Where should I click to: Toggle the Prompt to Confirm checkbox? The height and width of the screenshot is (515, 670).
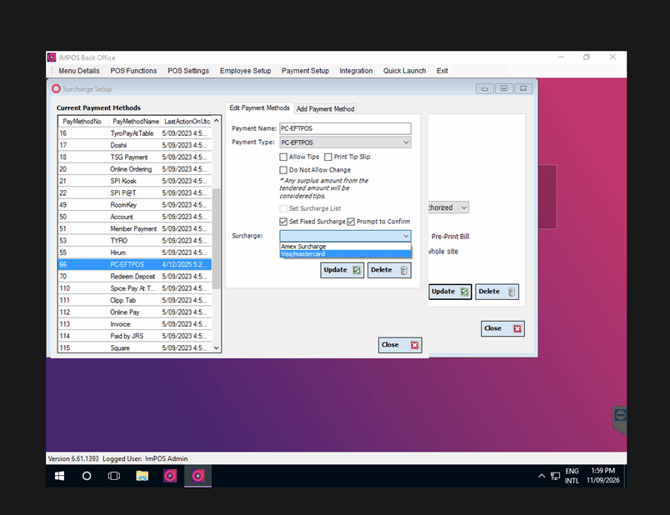[351, 221]
